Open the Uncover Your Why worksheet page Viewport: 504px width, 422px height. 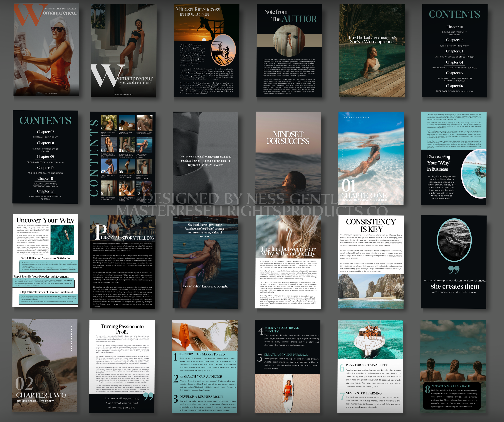(x=45, y=240)
